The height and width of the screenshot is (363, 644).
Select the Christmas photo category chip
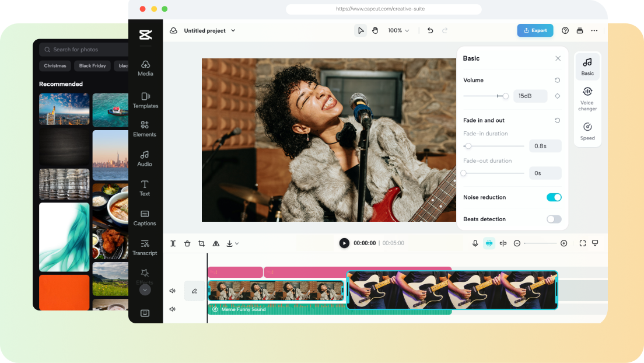pos(55,66)
